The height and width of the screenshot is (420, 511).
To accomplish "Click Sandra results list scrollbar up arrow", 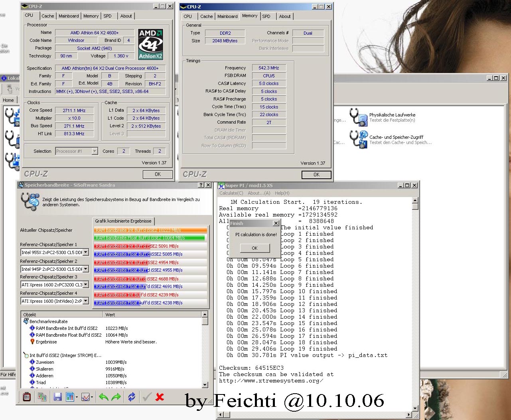I will coord(205,315).
